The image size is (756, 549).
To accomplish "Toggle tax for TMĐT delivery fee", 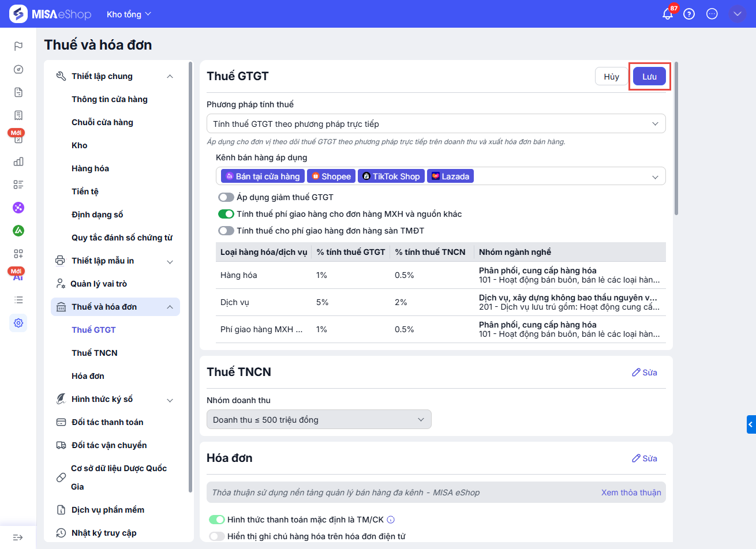I will click(x=226, y=231).
